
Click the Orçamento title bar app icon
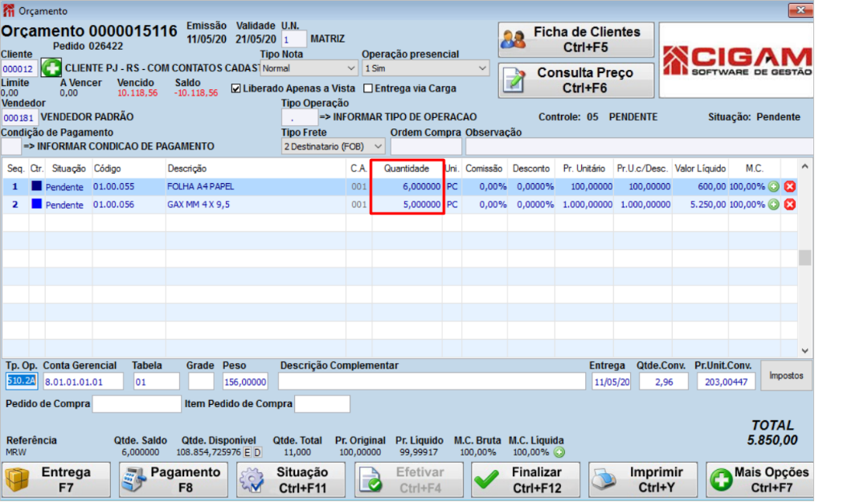pos(8,10)
